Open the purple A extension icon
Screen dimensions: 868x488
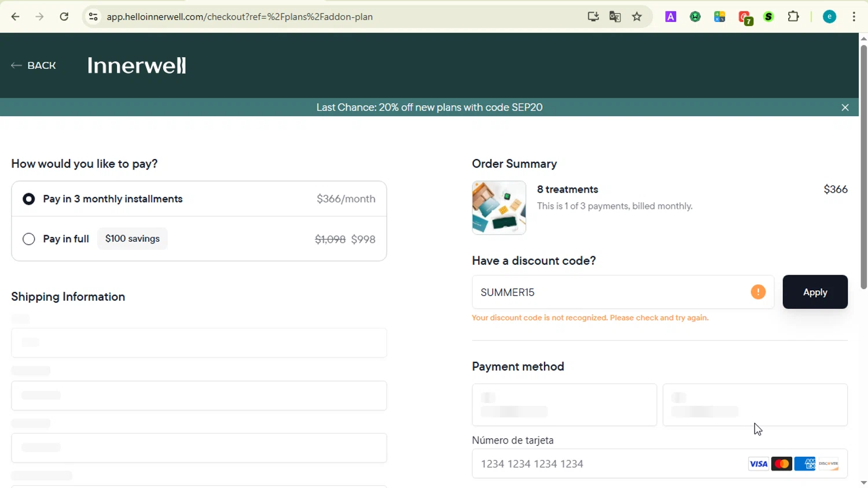click(671, 17)
